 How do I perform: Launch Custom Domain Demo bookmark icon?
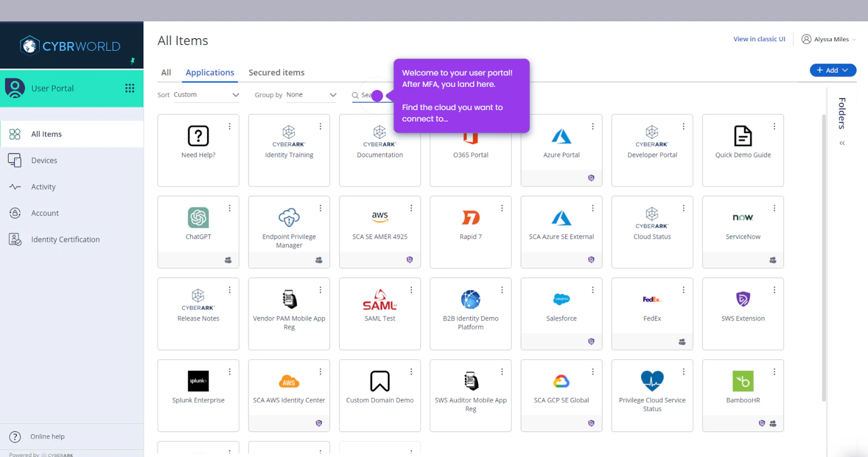(x=380, y=381)
